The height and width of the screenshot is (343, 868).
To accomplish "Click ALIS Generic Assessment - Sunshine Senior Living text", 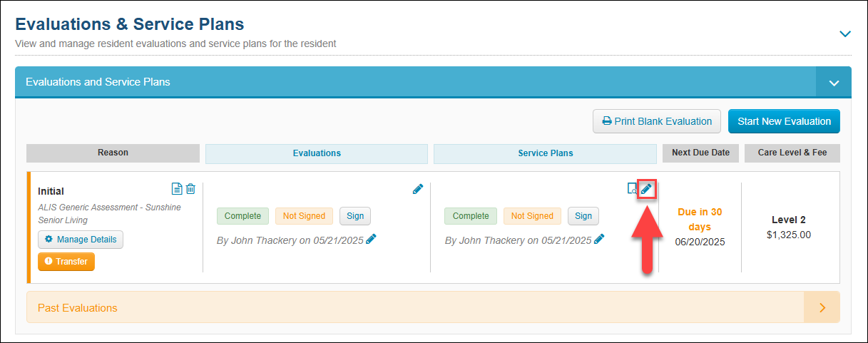I will [109, 214].
